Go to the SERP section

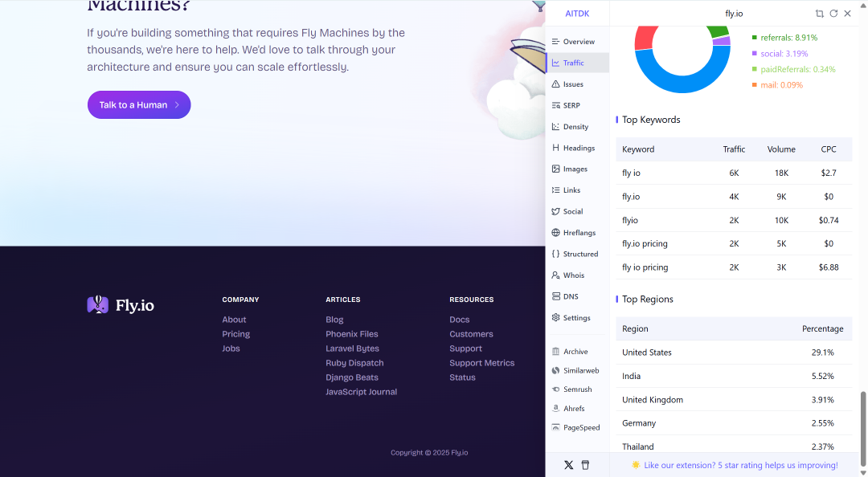(577, 105)
